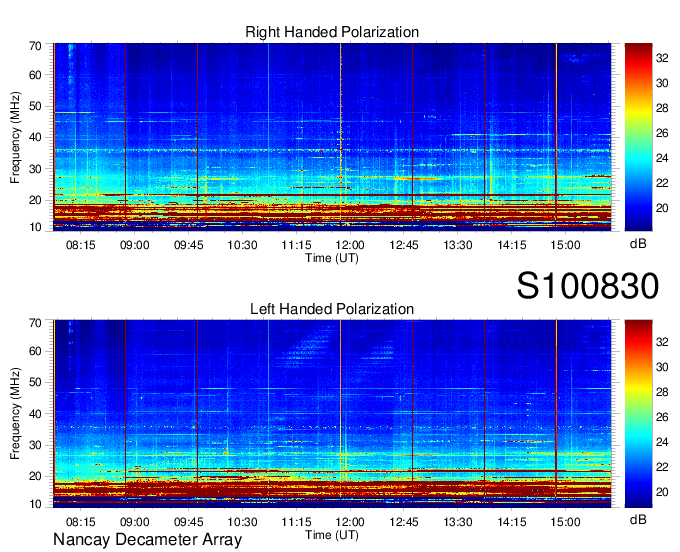
Task: Click the '10:30' tick under Left Handed plot
Action: [x=242, y=522]
